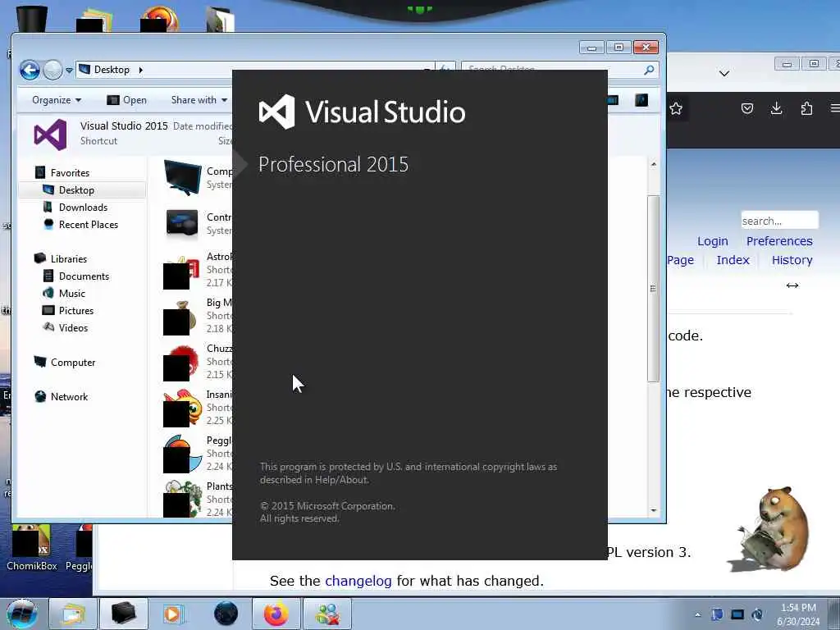Select Computer in the navigation pane
The width and height of the screenshot is (840, 630).
point(73,363)
